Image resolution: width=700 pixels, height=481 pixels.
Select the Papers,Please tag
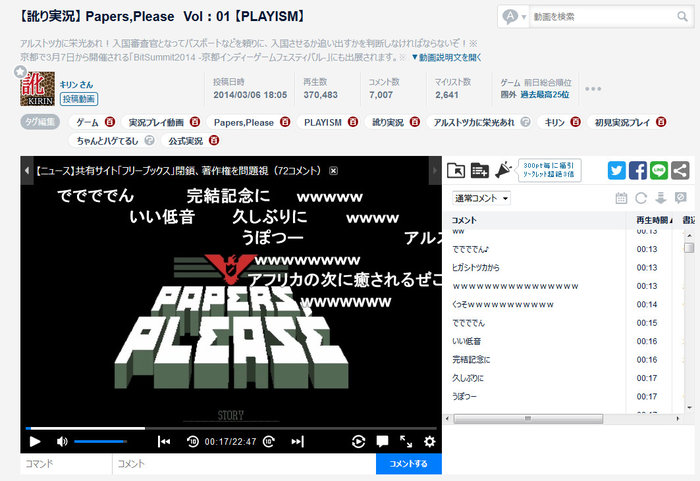click(x=243, y=122)
